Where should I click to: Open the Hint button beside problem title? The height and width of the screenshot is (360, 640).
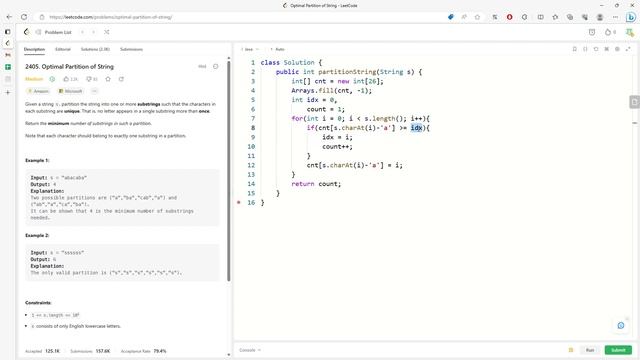click(202, 67)
